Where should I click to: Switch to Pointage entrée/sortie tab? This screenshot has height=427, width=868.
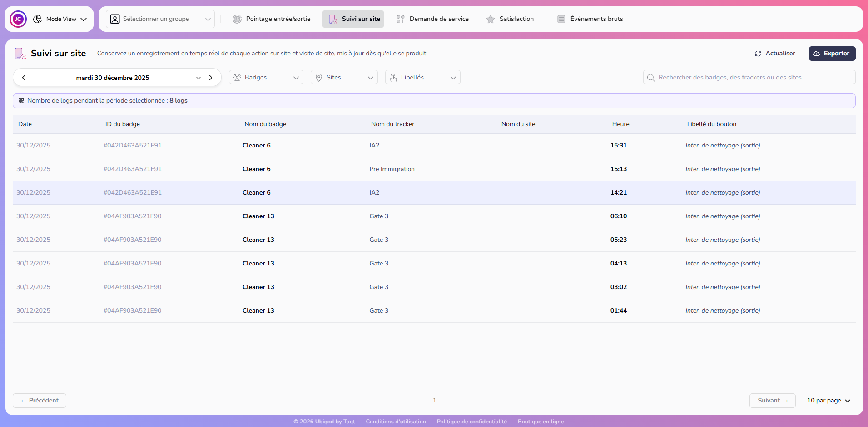272,19
